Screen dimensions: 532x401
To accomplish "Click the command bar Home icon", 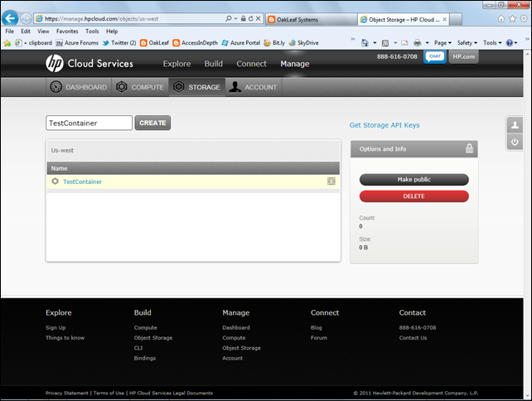I will point(365,43).
